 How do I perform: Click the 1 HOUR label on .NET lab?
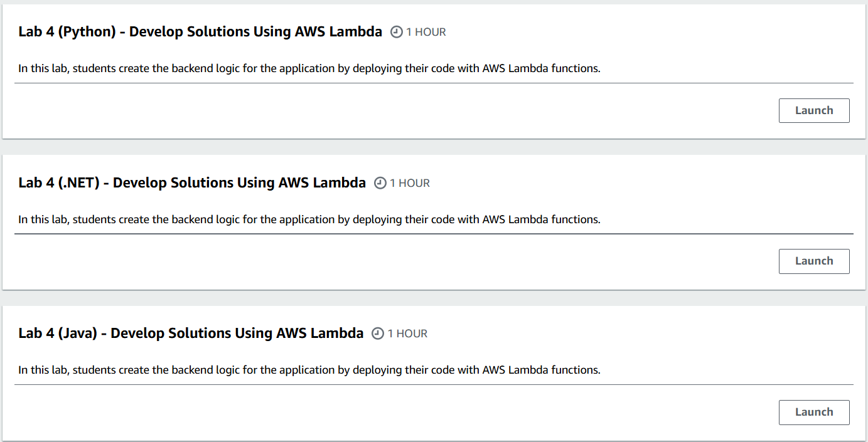pyautogui.click(x=410, y=183)
